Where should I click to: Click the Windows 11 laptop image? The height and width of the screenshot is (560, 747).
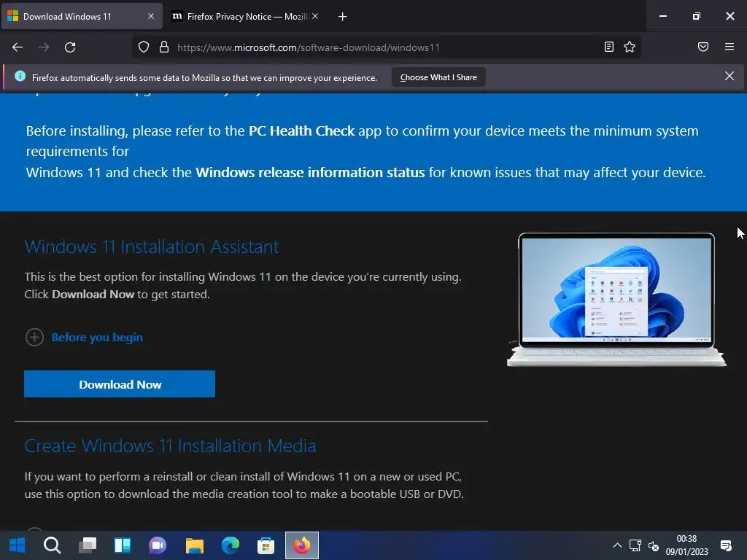tap(616, 300)
